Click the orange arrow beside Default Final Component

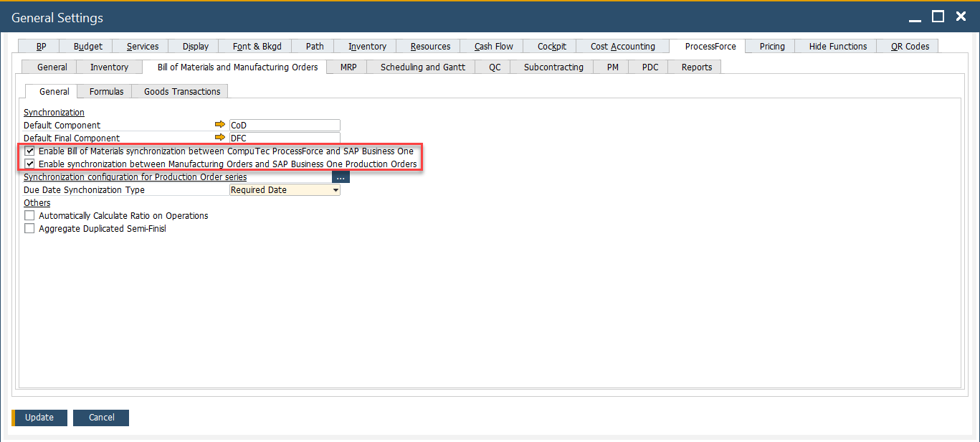point(220,138)
